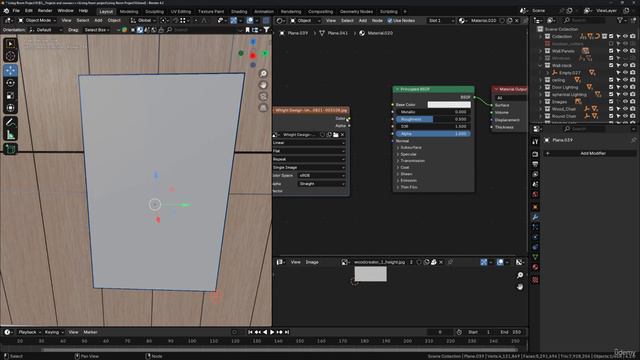
Task: Open the Texture checker properties tab
Action: (535, 280)
